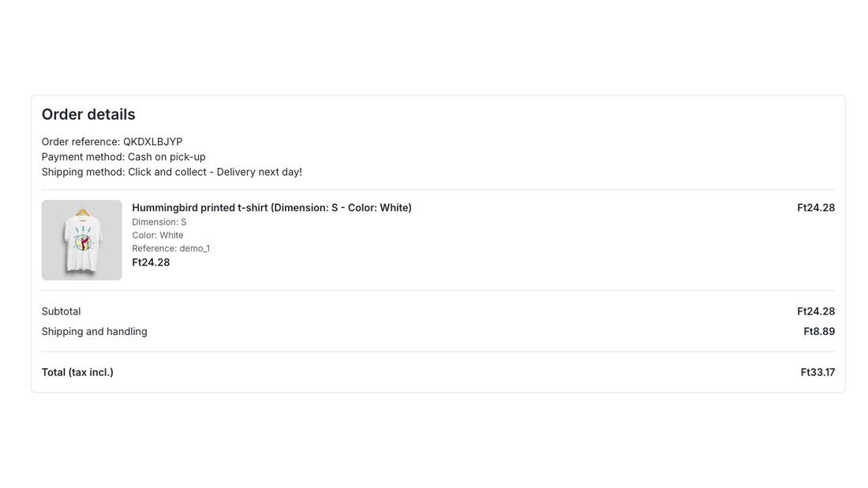Click the Ft24.28 subtotal amount
The image size is (868, 488).
(816, 311)
